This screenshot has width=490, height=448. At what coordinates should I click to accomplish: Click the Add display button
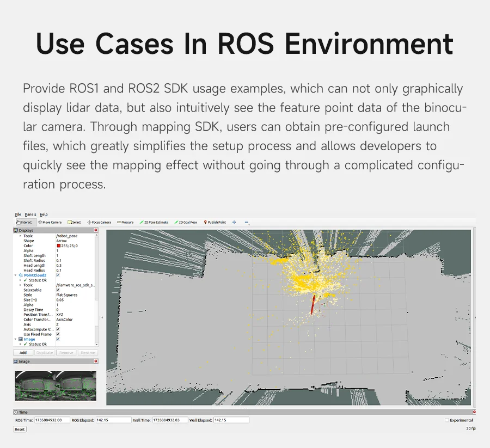(x=23, y=353)
